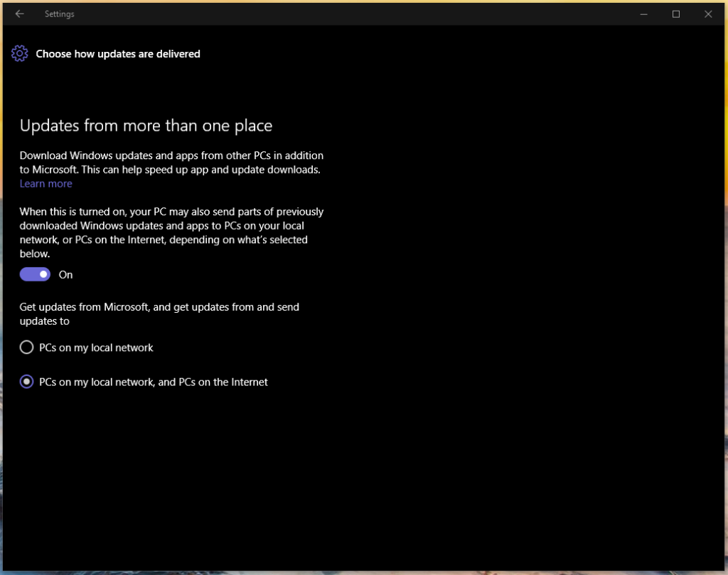Select the local network and Internet radio circle
This screenshot has width=728, height=575.
26,382
